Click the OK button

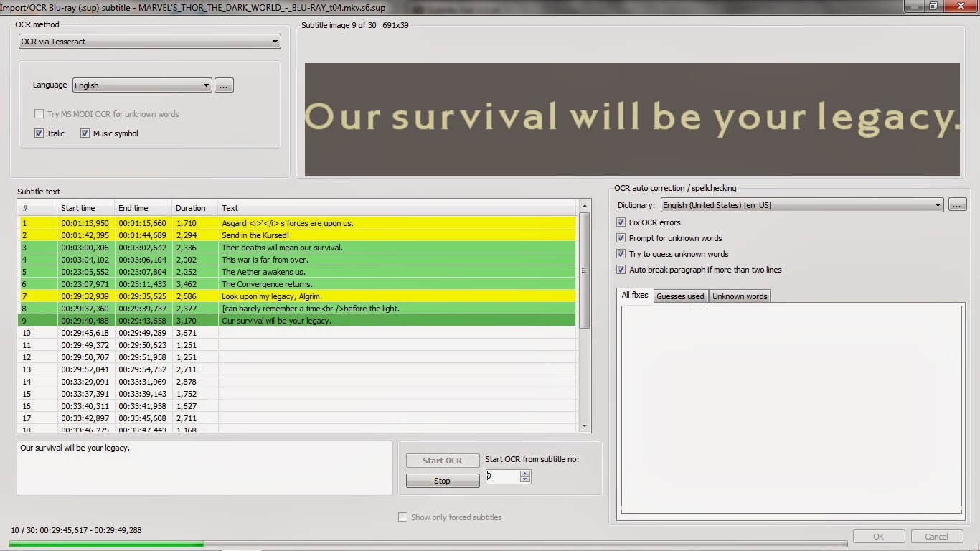(x=879, y=537)
